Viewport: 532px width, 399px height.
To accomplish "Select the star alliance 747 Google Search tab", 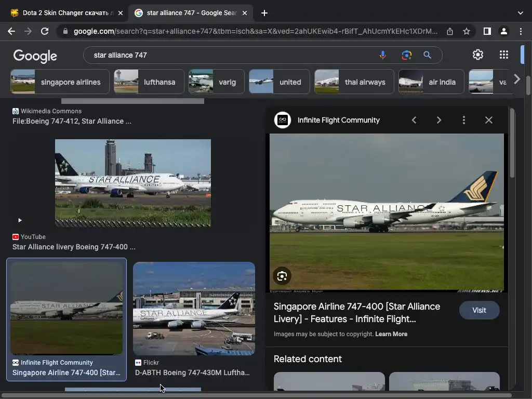I will click(192, 13).
